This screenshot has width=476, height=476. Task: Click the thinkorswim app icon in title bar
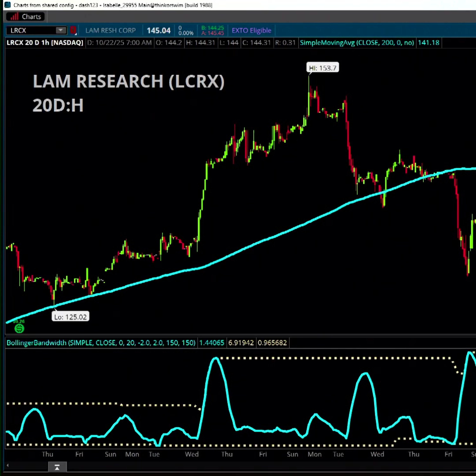point(7,5)
